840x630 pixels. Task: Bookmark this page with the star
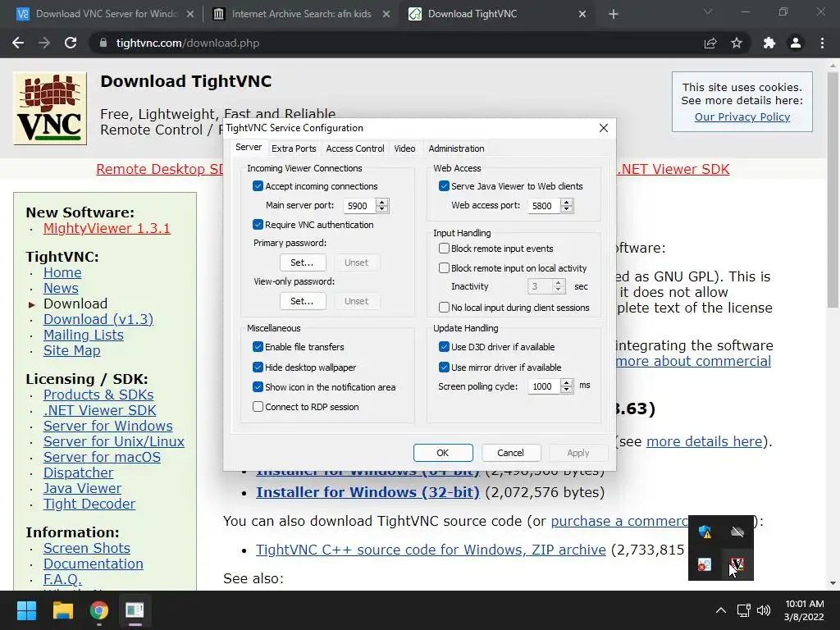737,43
